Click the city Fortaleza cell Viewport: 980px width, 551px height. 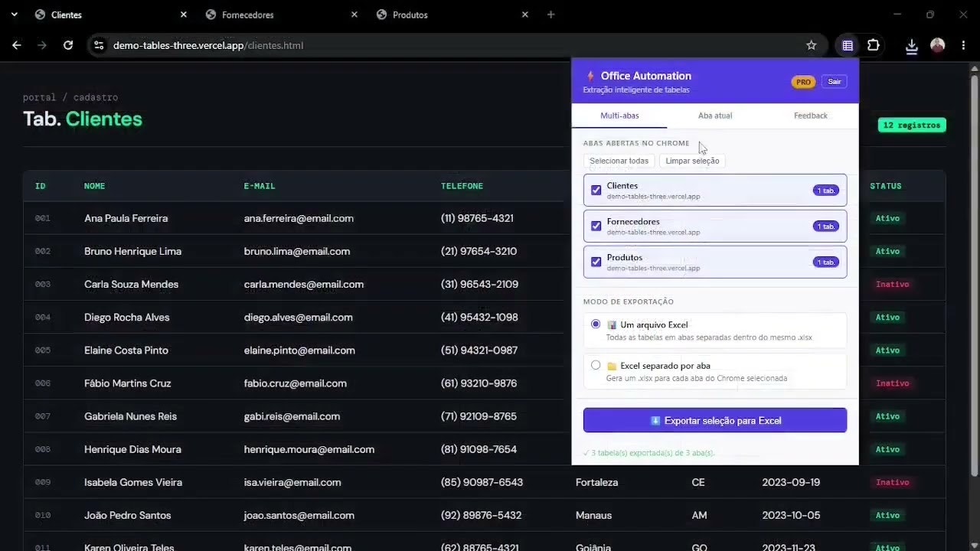(x=597, y=482)
